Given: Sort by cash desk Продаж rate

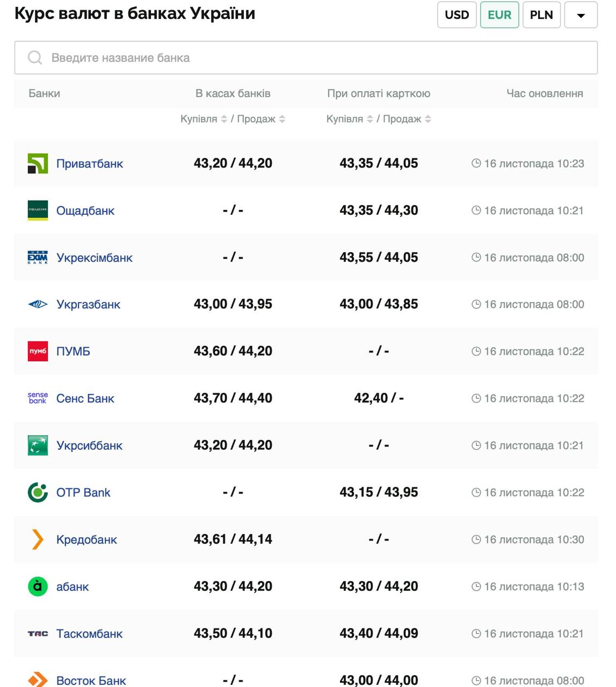Looking at the screenshot, I should click(x=282, y=119).
